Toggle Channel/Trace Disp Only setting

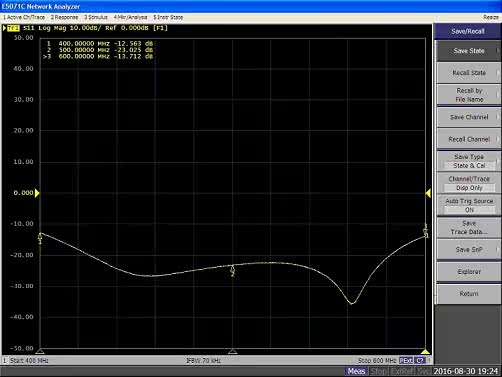pyautogui.click(x=469, y=183)
